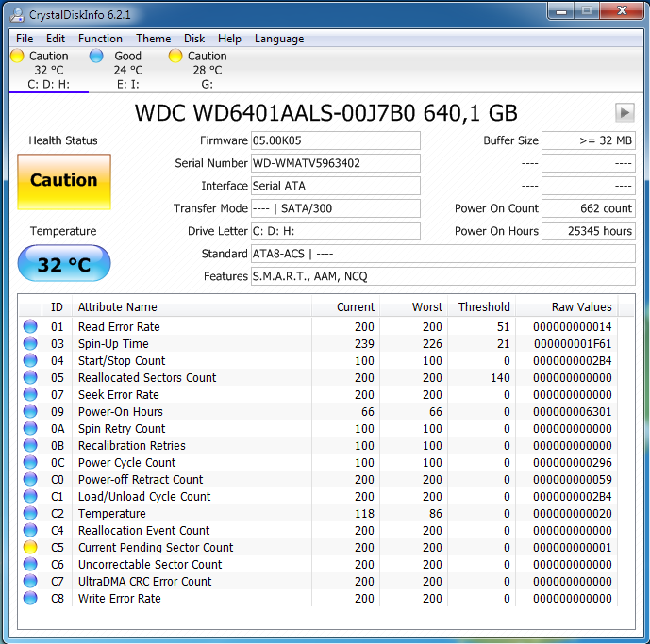
Task: Click the Current column header
Action: [x=345, y=307]
